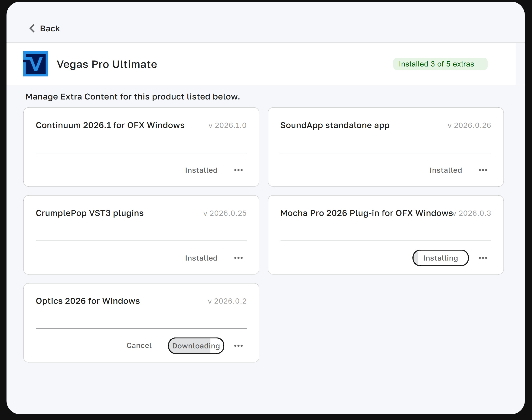Click the Installed 3 of 5 extras badge
This screenshot has width=532, height=420.
(x=440, y=64)
